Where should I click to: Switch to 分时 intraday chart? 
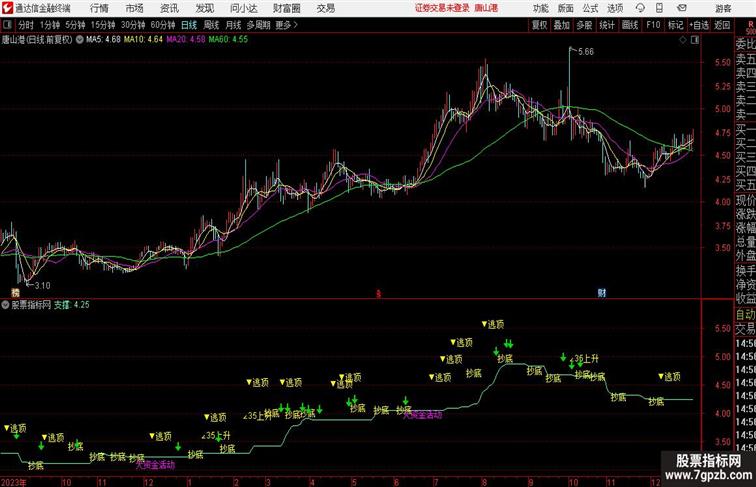coord(26,25)
